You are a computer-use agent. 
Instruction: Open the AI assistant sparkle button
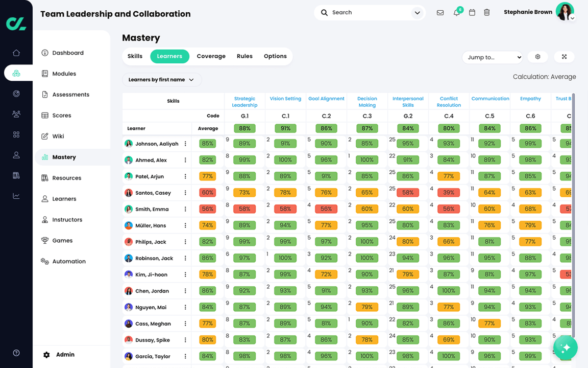pyautogui.click(x=566, y=348)
